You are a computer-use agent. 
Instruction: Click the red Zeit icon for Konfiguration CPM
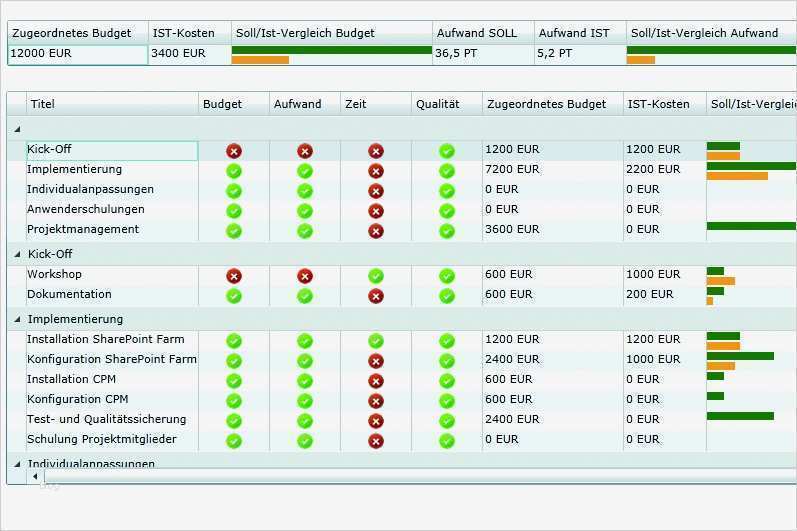click(x=376, y=401)
